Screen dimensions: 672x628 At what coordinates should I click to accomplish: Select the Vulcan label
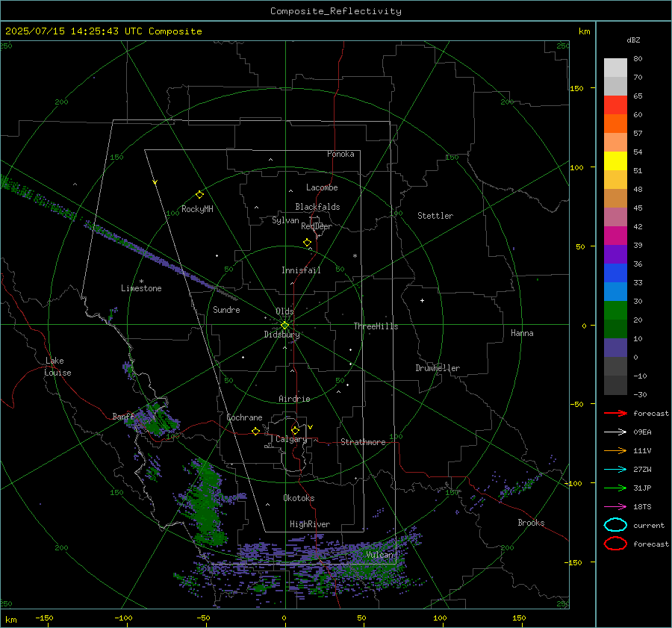(x=379, y=555)
